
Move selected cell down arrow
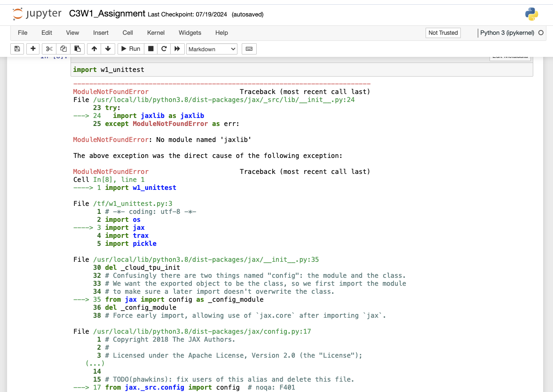[x=108, y=49]
